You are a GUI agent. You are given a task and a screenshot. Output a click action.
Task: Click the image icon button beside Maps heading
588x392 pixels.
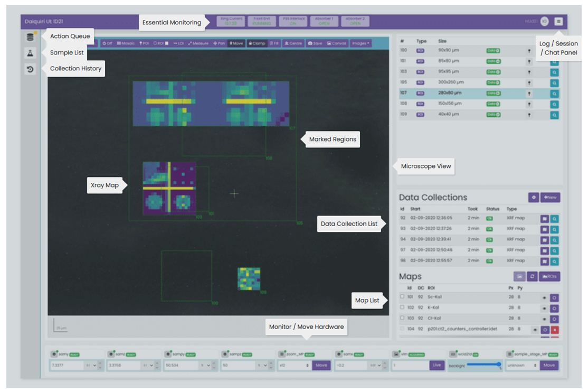519,276
